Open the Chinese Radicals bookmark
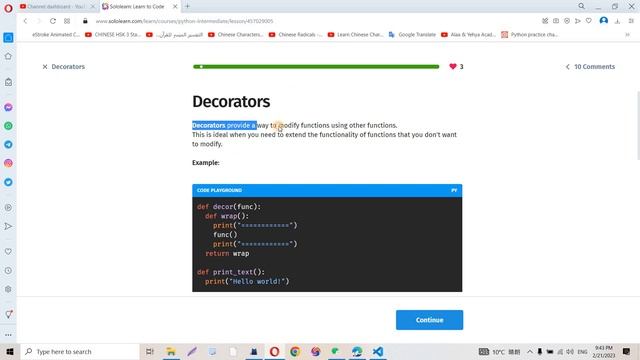This screenshot has height=360, width=640. coord(296,35)
